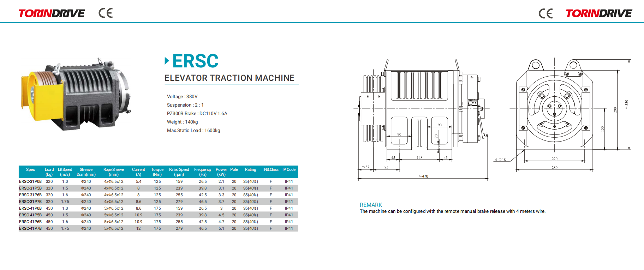Viewport: 644px width, 270px height.
Task: Click the 280 width dimension on front view
Action: (555, 168)
